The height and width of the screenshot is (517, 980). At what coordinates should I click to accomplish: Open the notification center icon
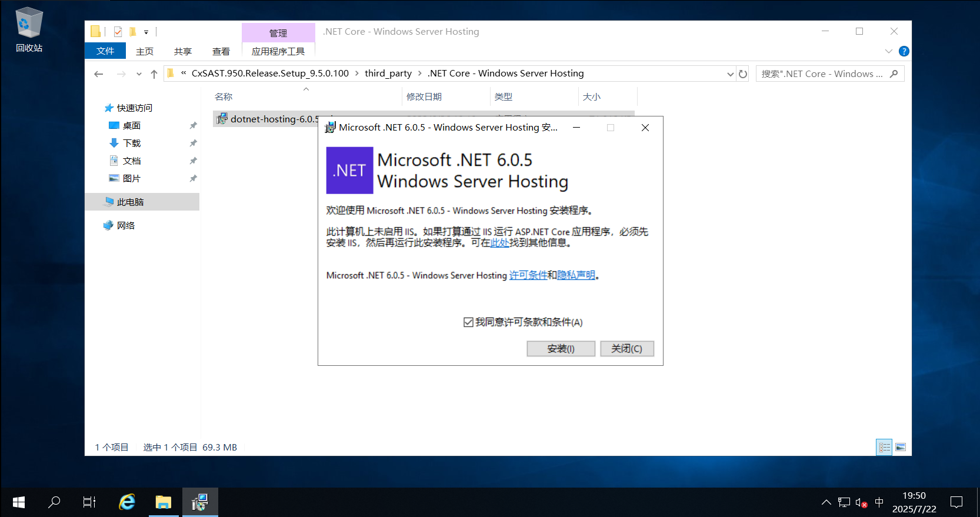click(x=956, y=502)
